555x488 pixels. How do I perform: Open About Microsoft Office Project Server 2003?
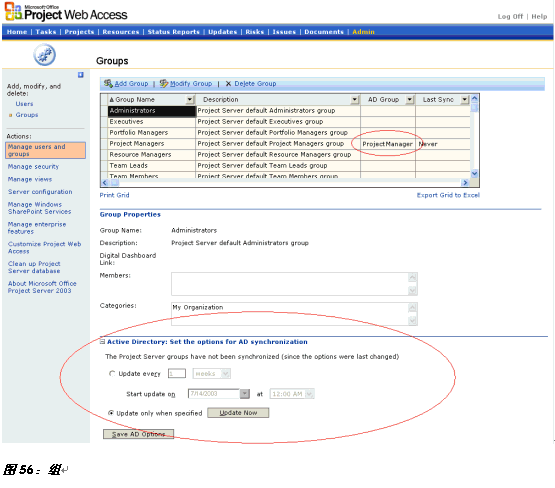(x=42, y=287)
